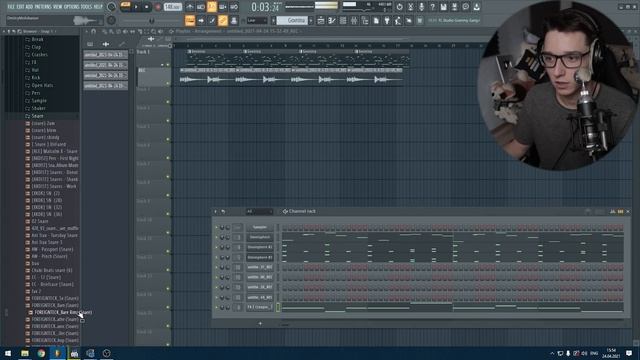Viewport: 640px width, 360px height.
Task: Click the add channel plus button
Action: (x=260, y=324)
